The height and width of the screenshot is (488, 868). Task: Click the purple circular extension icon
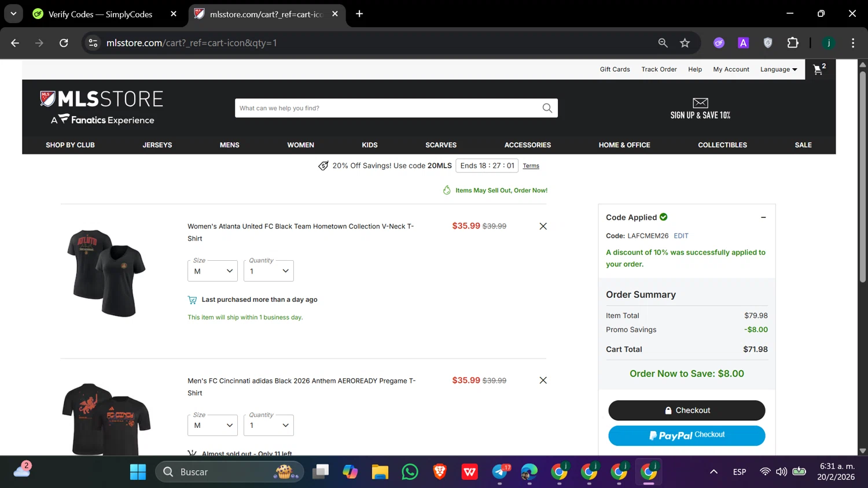719,43
